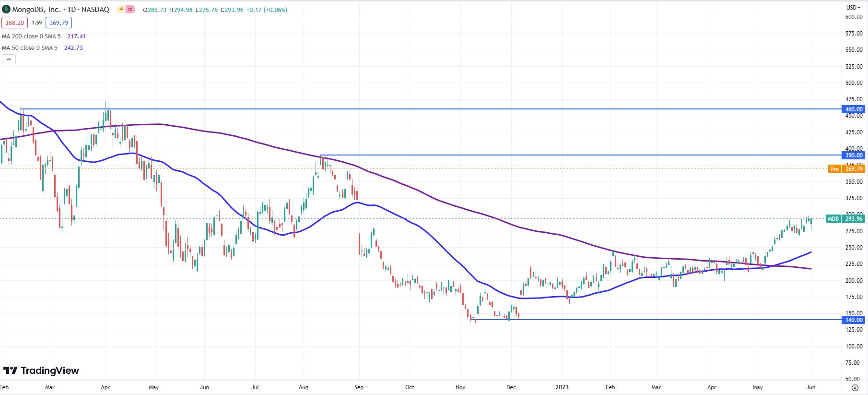Select the MA 200 close indicator legend
This screenshot has height=395, width=868.
(x=31, y=36)
